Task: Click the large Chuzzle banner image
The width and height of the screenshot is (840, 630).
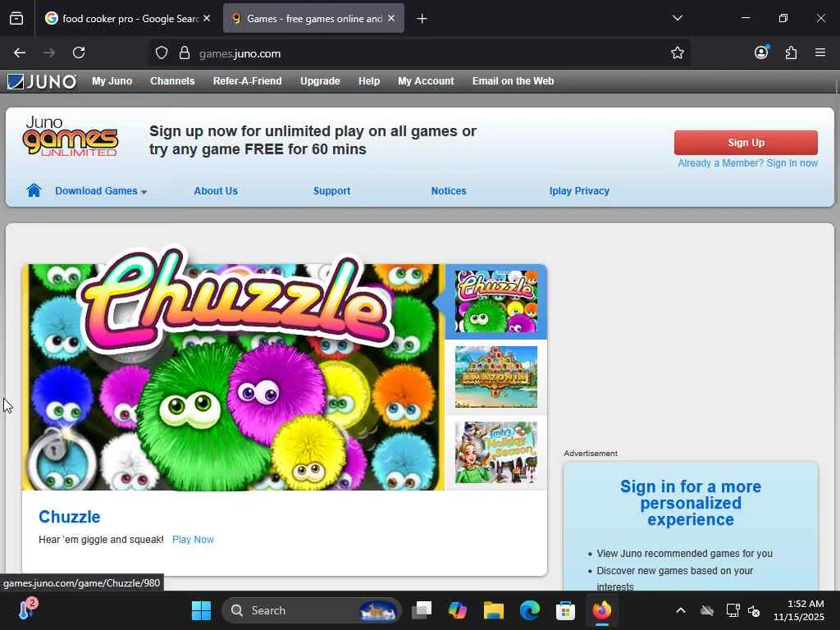Action: coord(233,376)
